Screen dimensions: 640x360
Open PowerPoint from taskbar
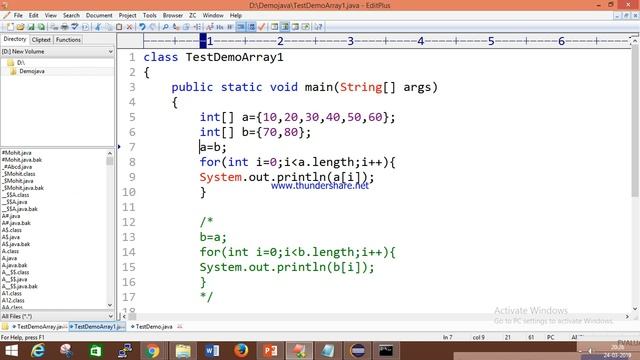(270, 351)
